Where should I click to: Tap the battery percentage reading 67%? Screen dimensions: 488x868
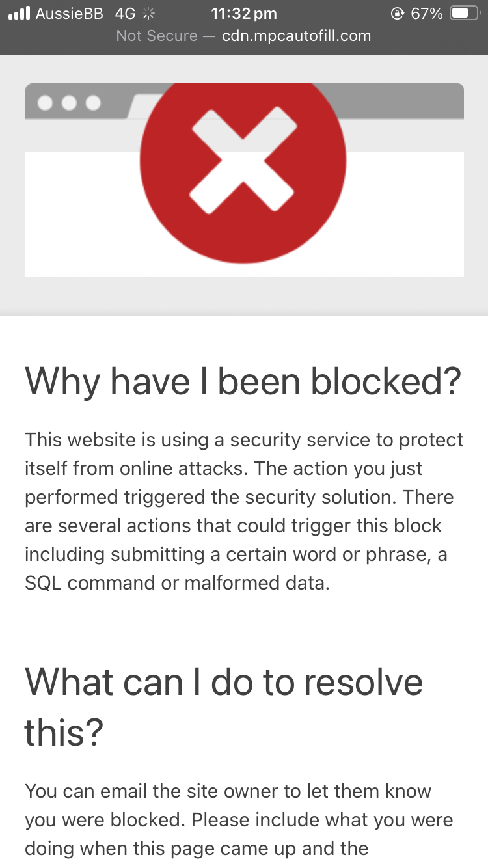(x=427, y=12)
